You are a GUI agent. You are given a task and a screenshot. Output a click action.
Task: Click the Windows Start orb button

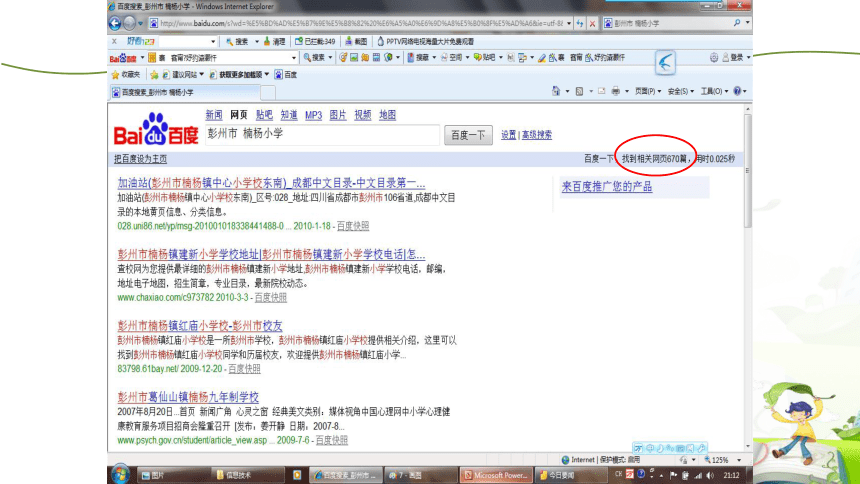tap(120, 474)
